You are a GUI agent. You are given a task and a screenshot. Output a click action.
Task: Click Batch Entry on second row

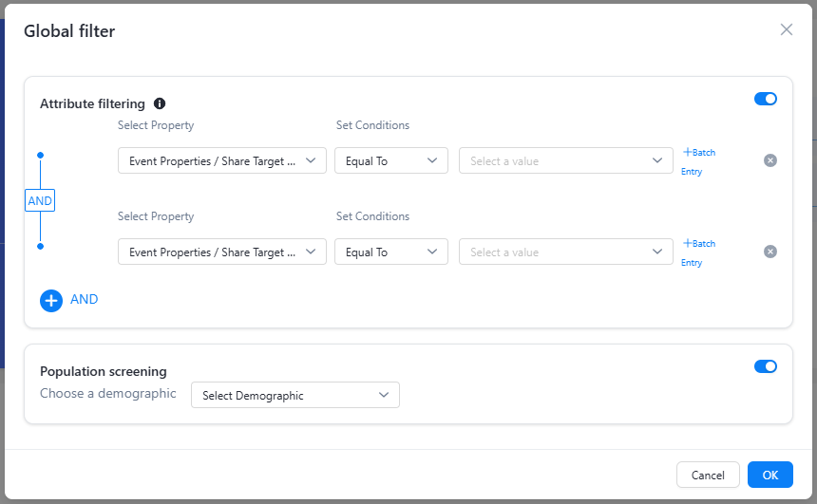(x=697, y=252)
